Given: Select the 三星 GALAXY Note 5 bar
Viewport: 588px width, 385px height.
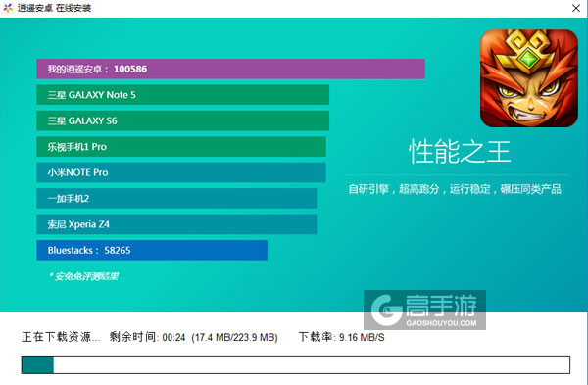Looking at the screenshot, I should (x=182, y=95).
